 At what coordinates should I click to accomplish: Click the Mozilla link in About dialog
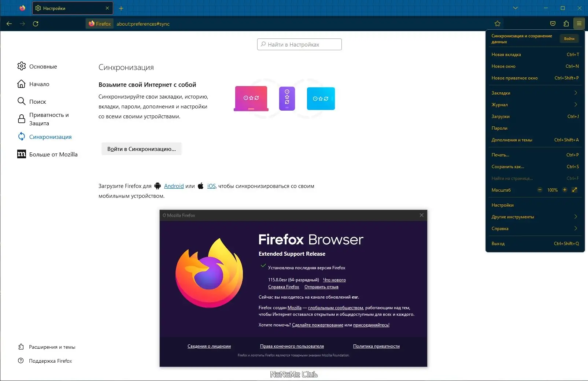tap(295, 308)
